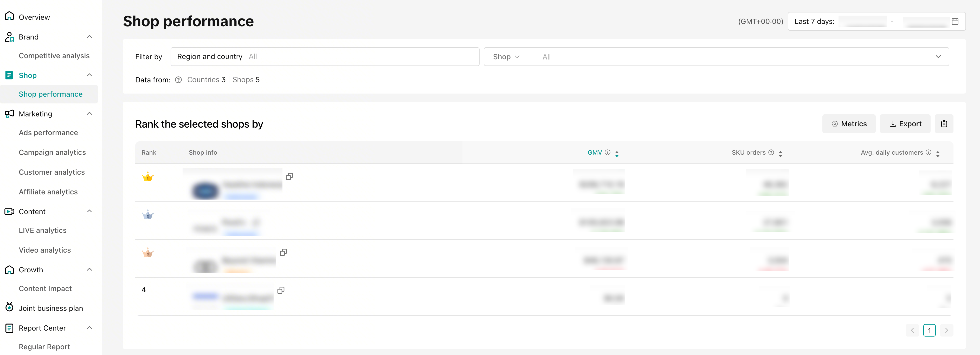The height and width of the screenshot is (355, 980).
Task: Open Ads performance in sidebar
Action: click(x=48, y=133)
